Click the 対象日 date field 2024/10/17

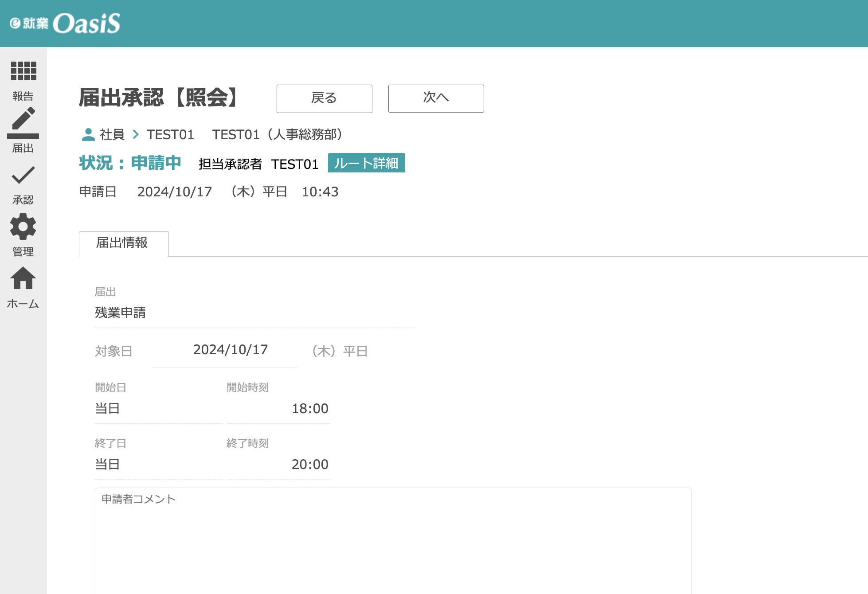pos(230,350)
